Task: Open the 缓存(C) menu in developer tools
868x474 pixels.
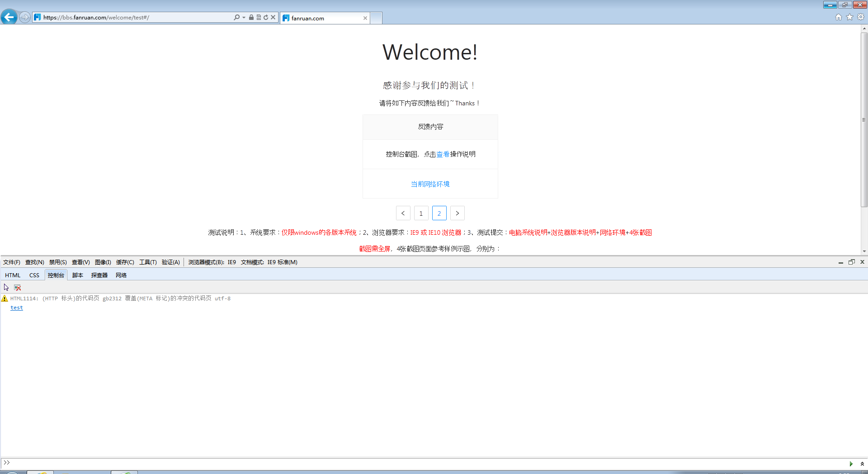Action: [x=125, y=262]
